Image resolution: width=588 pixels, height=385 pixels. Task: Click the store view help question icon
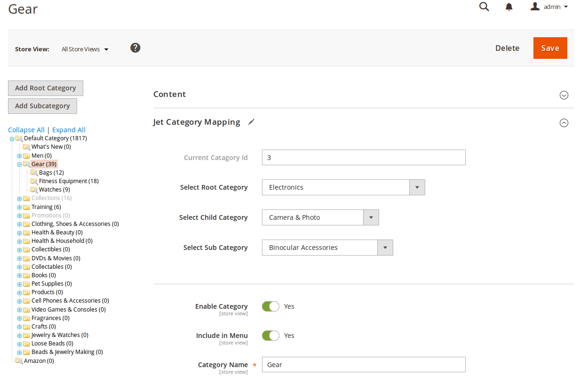pos(135,48)
